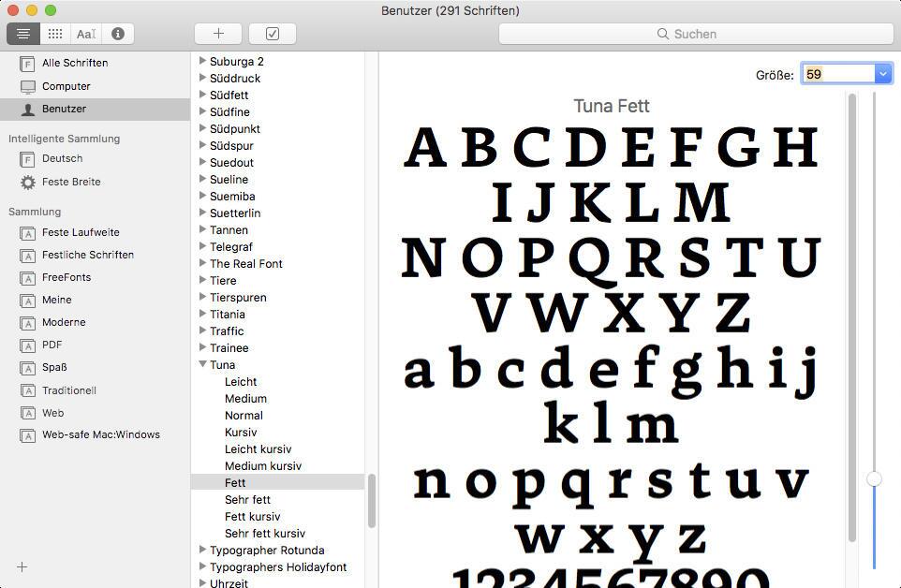Select the "Leicht" style of Tuna
The width and height of the screenshot is (901, 588).
point(241,381)
